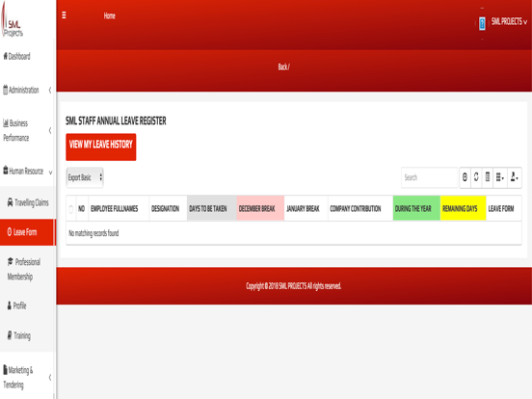532x399 pixels.
Task: Toggle table pagination switch icon
Action: pos(465,177)
